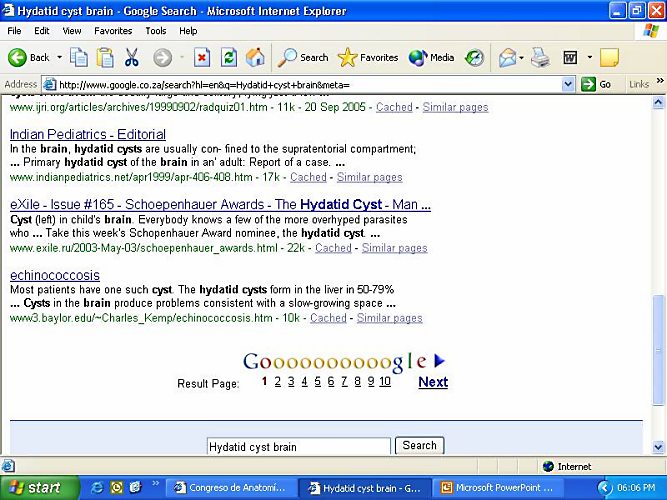Click the Search button beside query box
The width and height of the screenshot is (667, 500).
[x=419, y=446]
